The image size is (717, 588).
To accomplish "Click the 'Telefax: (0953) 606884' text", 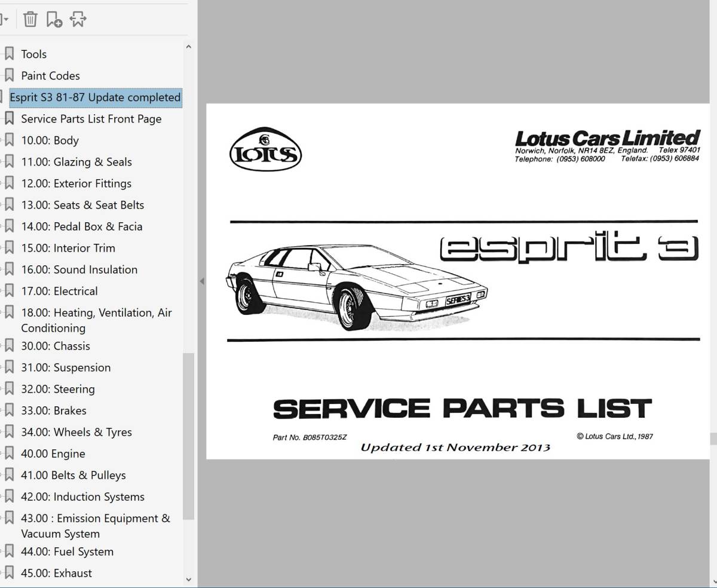I will (660, 159).
